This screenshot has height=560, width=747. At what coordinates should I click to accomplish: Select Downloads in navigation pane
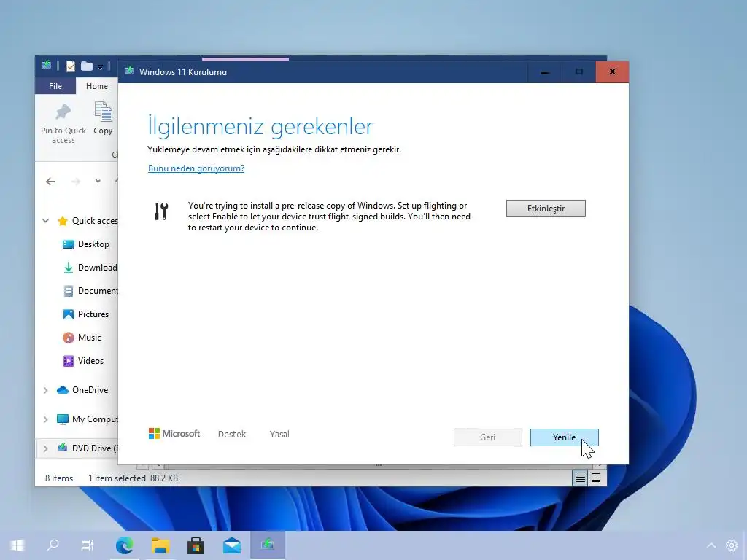(90, 268)
